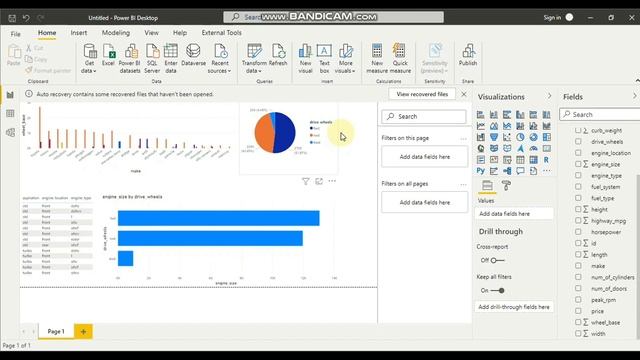Screen dimensions: 640x360
Task: Dismiss the auto recovery notification bar
Action: tap(464, 94)
